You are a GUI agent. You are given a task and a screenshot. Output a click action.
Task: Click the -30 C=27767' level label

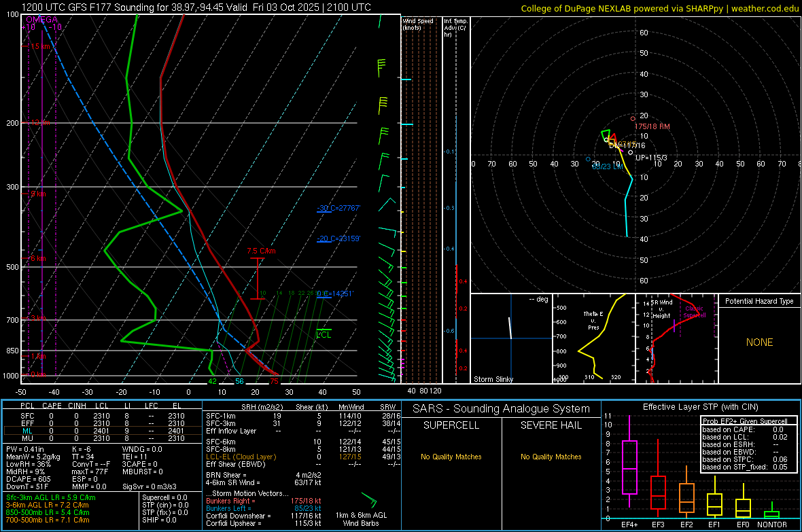pyautogui.click(x=338, y=208)
